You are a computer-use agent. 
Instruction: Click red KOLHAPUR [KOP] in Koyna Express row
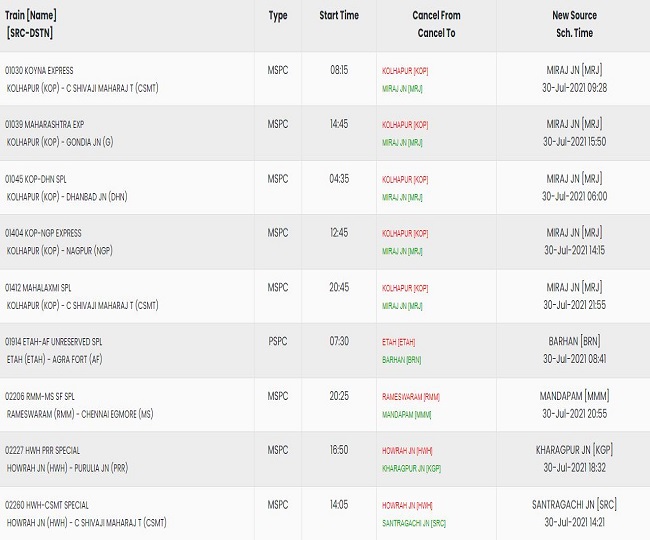click(x=405, y=71)
